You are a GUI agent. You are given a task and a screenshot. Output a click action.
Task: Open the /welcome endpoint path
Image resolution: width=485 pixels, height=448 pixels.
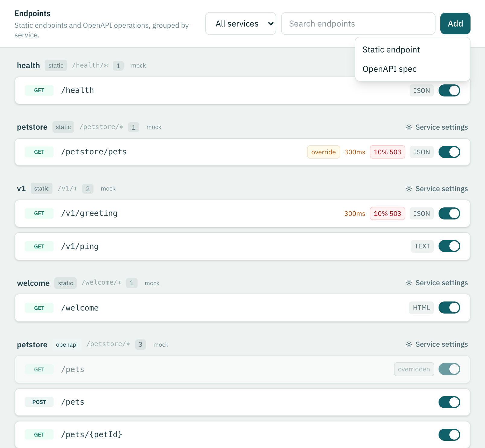[80, 308]
